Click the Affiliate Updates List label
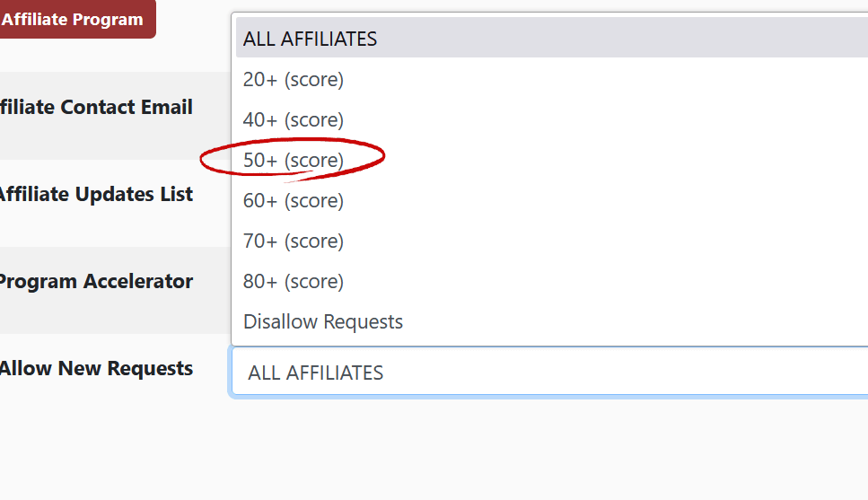868x500 pixels. (x=94, y=194)
